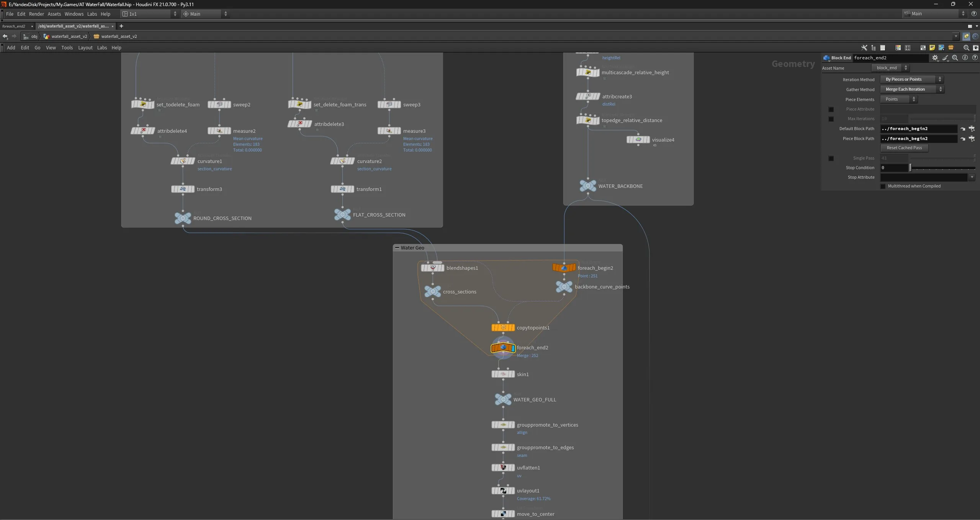This screenshot has height=520, width=980.
Task: Open the Gather Method dropdown
Action: tap(912, 89)
